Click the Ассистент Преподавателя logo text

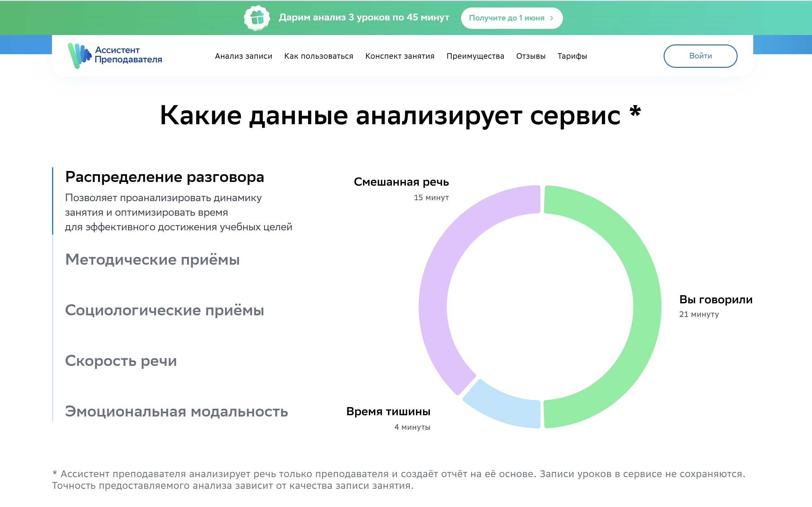(128, 55)
